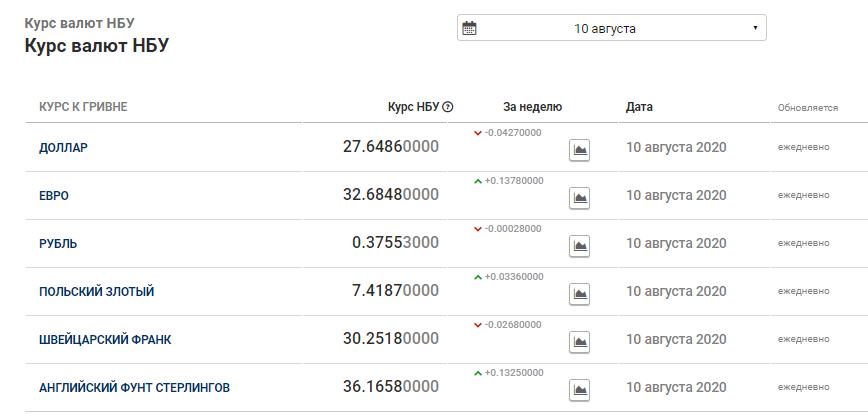This screenshot has height=415, width=868.
Task: Click the За неделю column header
Action: coord(533,107)
